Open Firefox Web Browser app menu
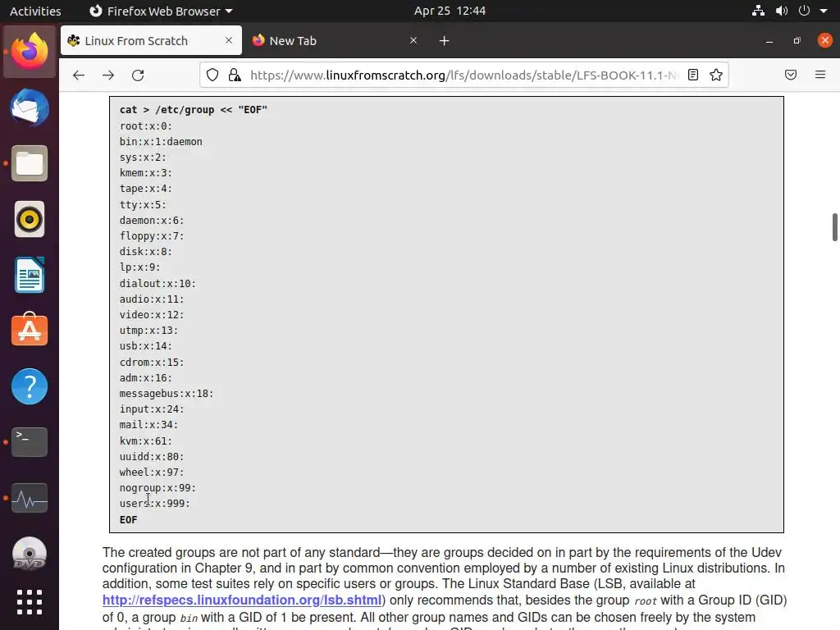The image size is (840, 630). coord(161,11)
